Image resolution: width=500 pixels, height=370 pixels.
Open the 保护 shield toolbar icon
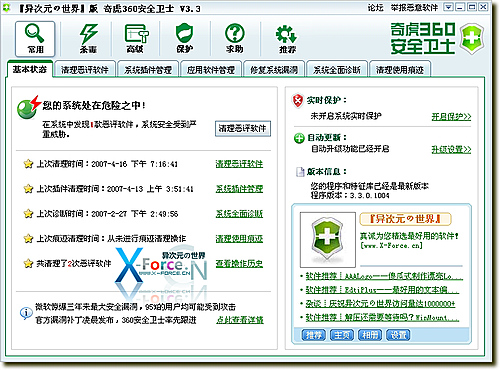184,39
